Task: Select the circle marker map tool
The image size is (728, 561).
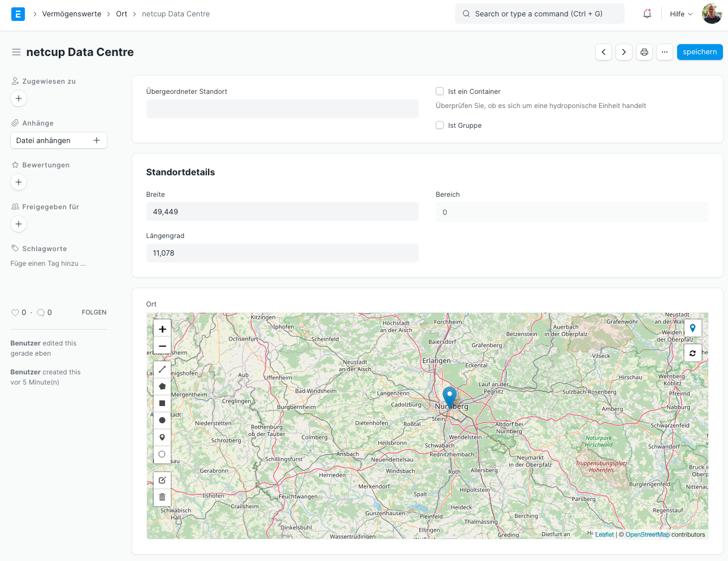Action: tap(162, 454)
